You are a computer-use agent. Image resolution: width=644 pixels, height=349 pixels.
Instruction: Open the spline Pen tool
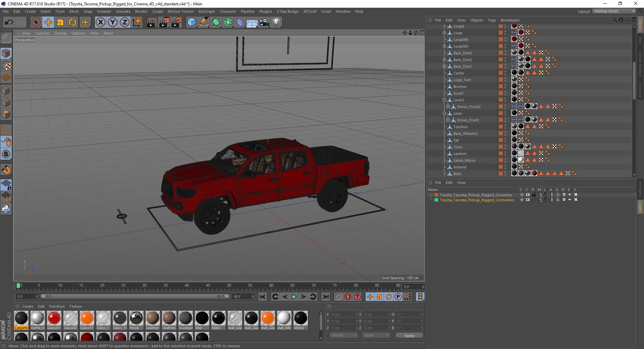(204, 22)
